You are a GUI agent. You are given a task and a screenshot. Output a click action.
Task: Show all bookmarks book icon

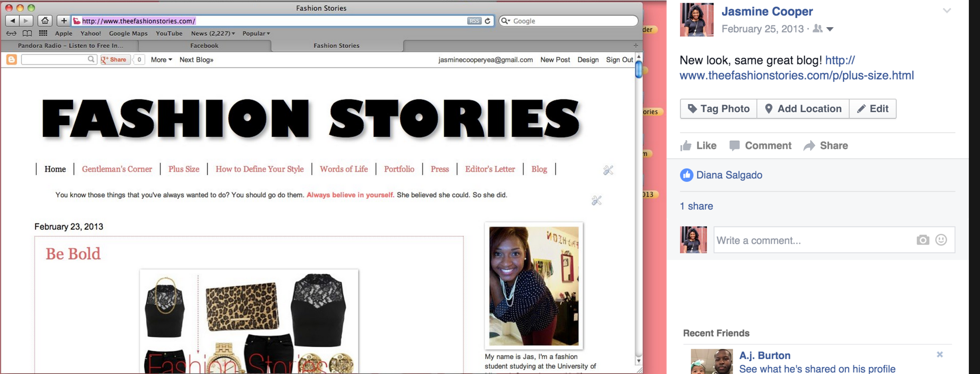(x=27, y=33)
